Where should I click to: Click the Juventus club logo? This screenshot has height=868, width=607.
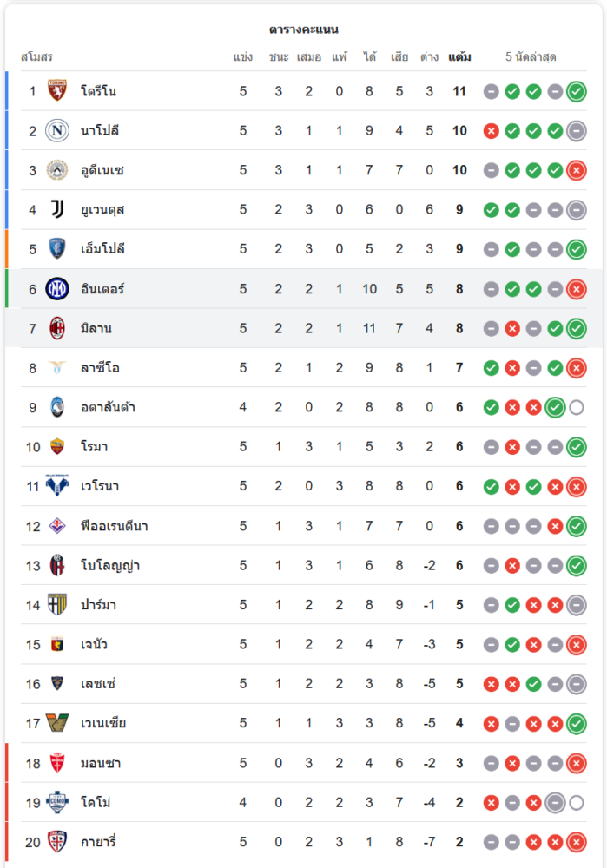57,209
